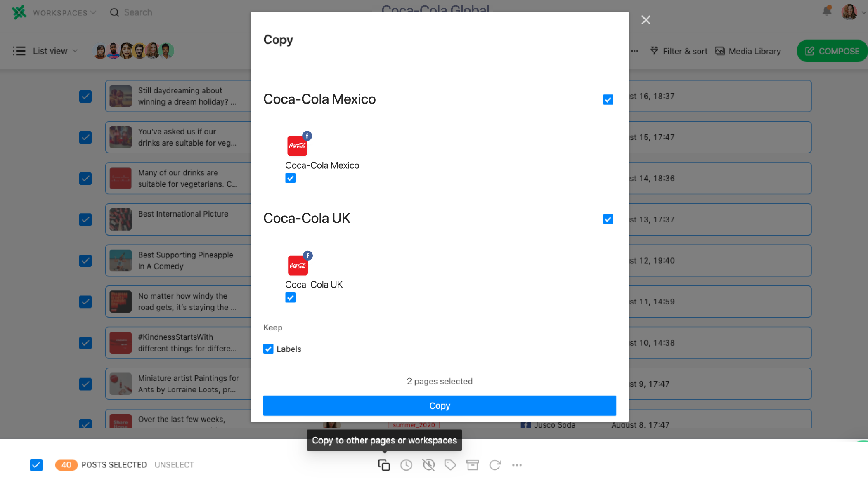Click the '40' selected posts badge

tap(66, 465)
